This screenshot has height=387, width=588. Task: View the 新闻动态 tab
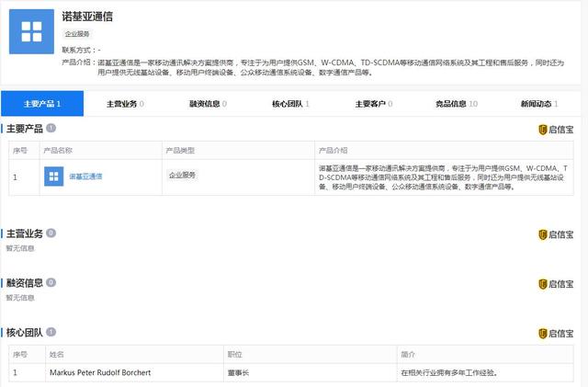pyautogui.click(x=539, y=104)
